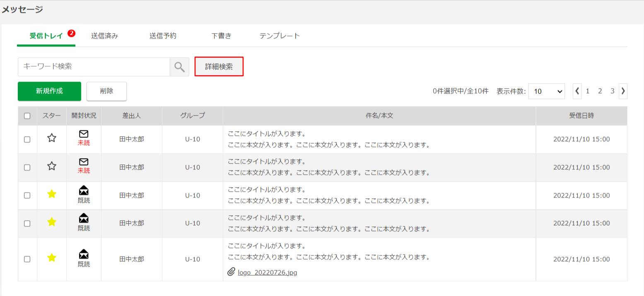Select checkbox of third message row

click(x=27, y=195)
